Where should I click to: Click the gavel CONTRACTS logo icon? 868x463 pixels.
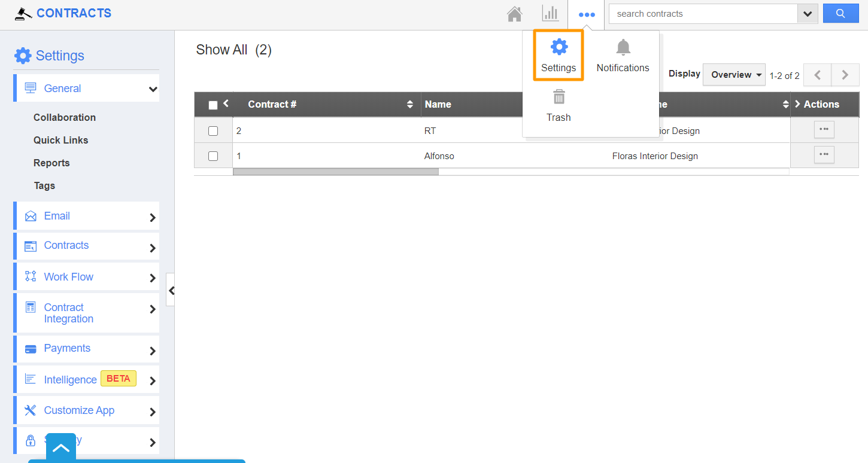pyautogui.click(x=23, y=13)
